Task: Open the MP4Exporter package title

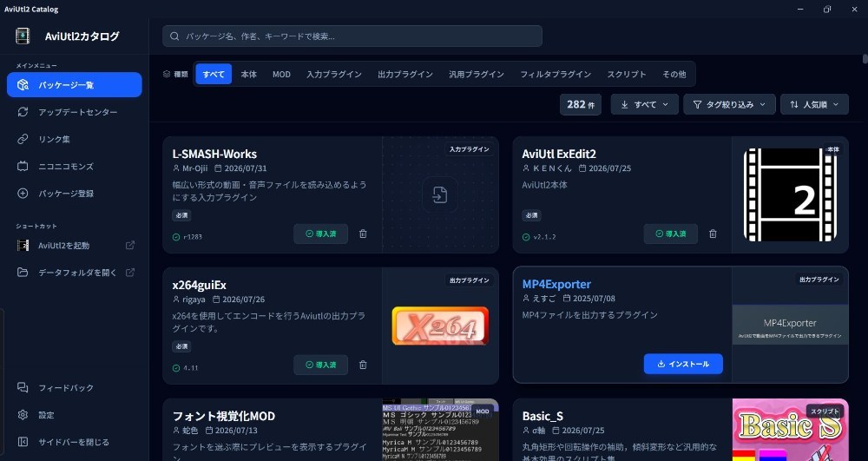Action: 556,284
